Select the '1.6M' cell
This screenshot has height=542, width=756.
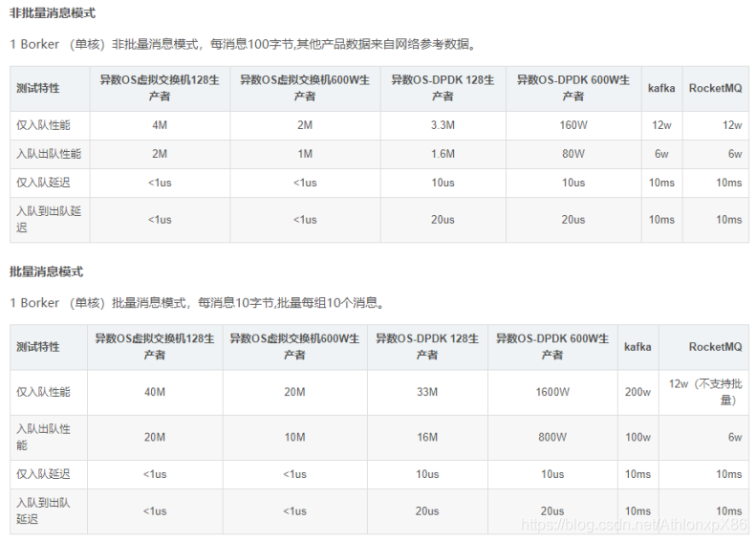443,154
